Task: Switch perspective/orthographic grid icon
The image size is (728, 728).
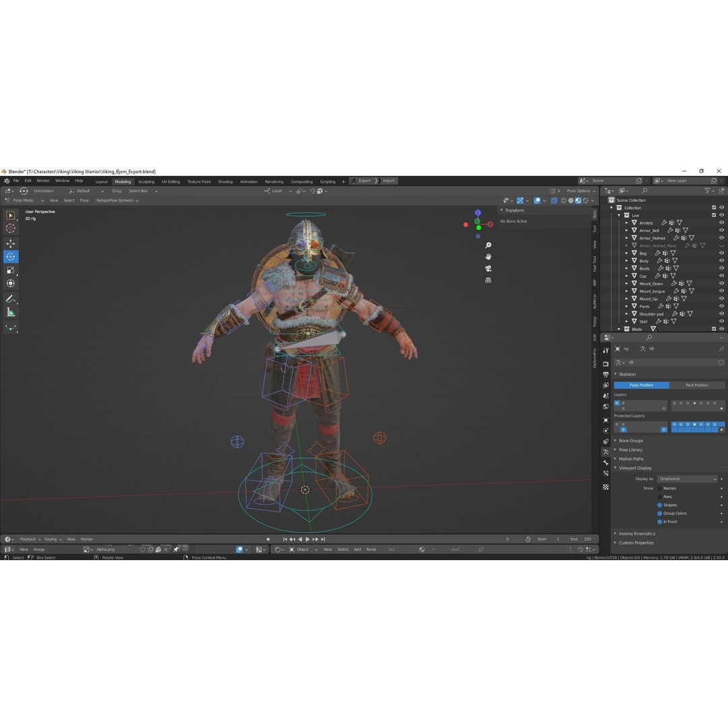Action: point(488,280)
